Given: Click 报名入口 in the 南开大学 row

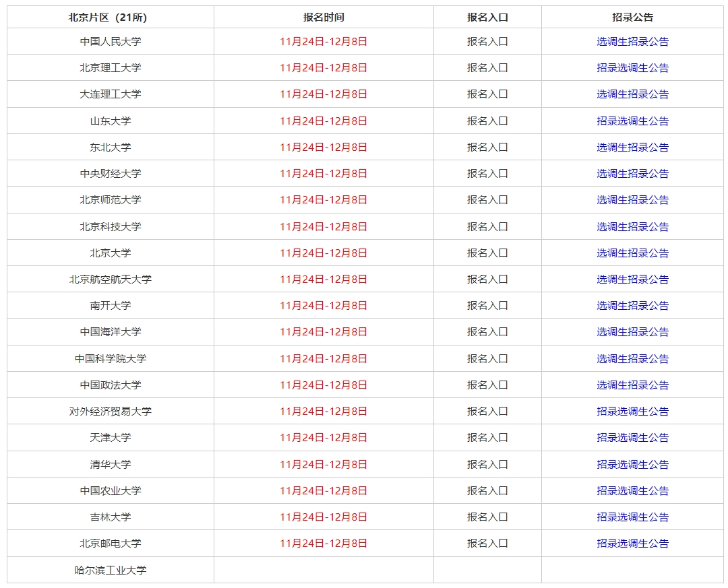Looking at the screenshot, I should point(487,306).
